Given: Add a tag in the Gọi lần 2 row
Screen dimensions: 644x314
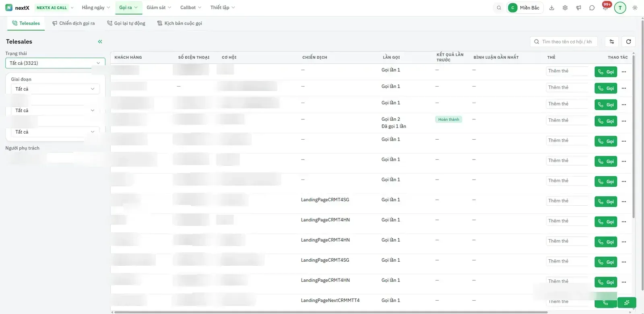Looking at the screenshot, I should pos(568,120).
